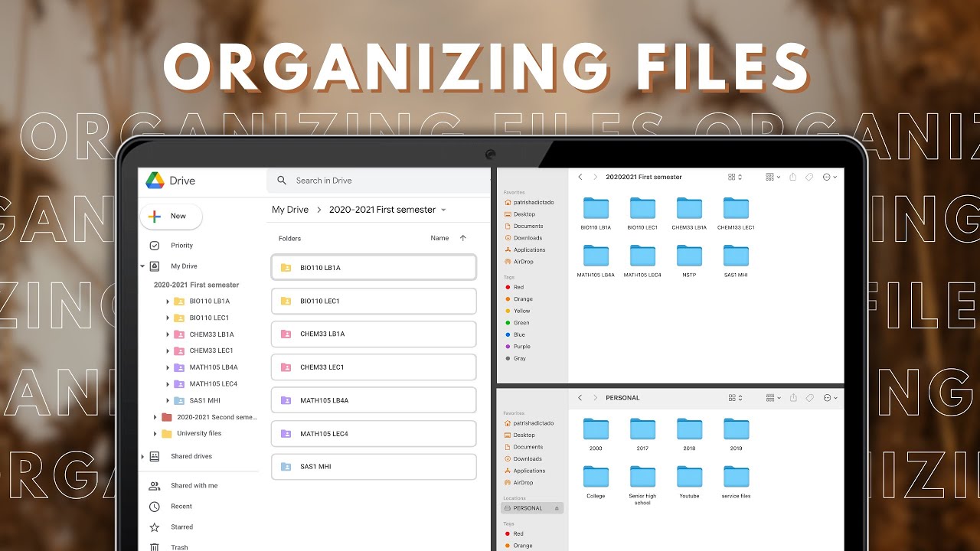Go to My Drive via breadcrumb
980x551 pixels.
click(x=290, y=210)
